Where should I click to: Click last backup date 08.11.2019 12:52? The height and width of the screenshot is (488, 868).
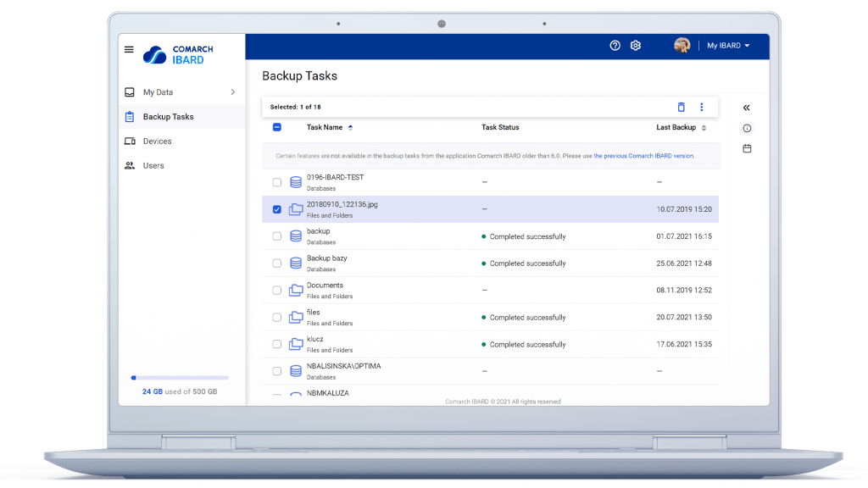684,290
